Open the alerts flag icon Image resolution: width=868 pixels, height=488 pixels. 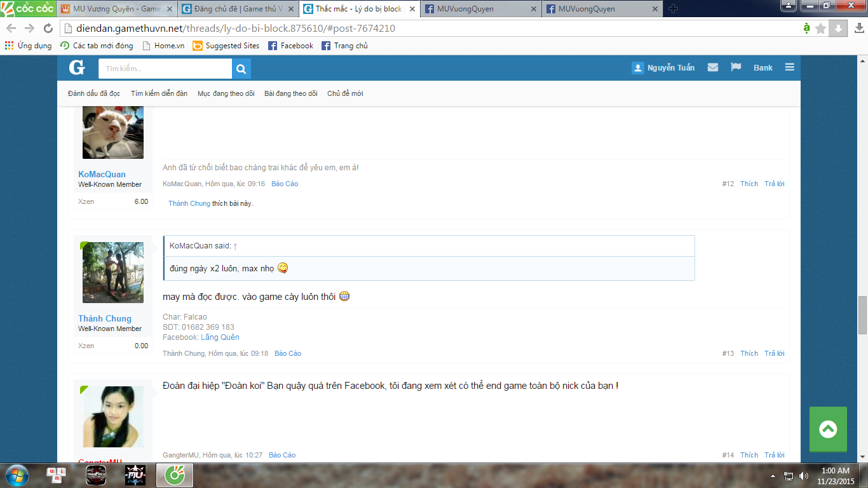pos(736,67)
